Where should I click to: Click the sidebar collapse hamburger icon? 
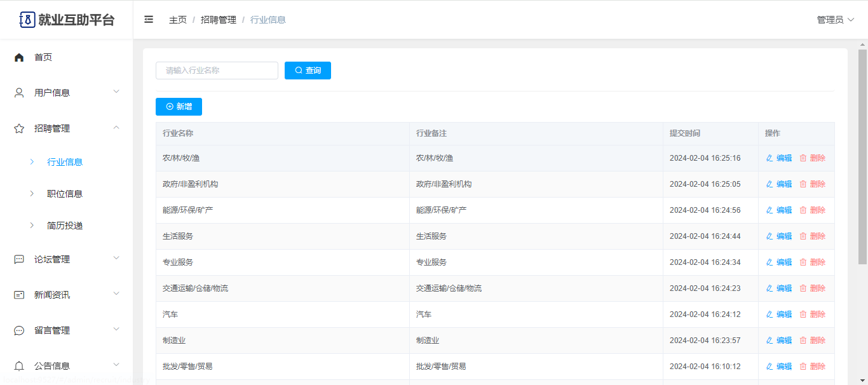[149, 20]
